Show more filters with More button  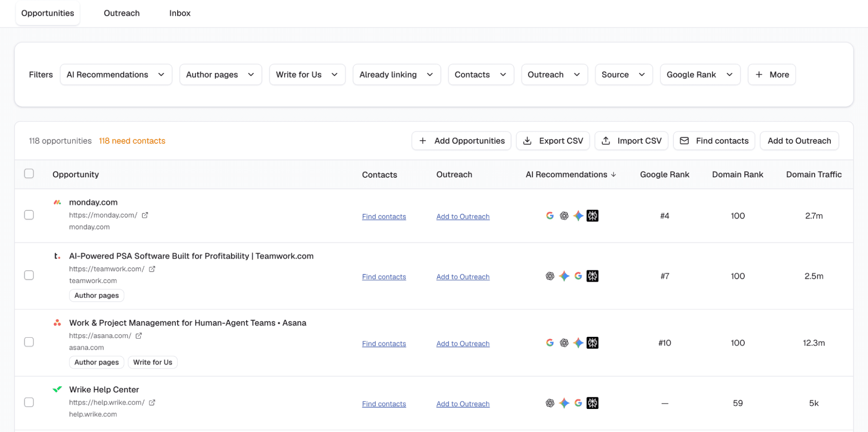tap(772, 75)
